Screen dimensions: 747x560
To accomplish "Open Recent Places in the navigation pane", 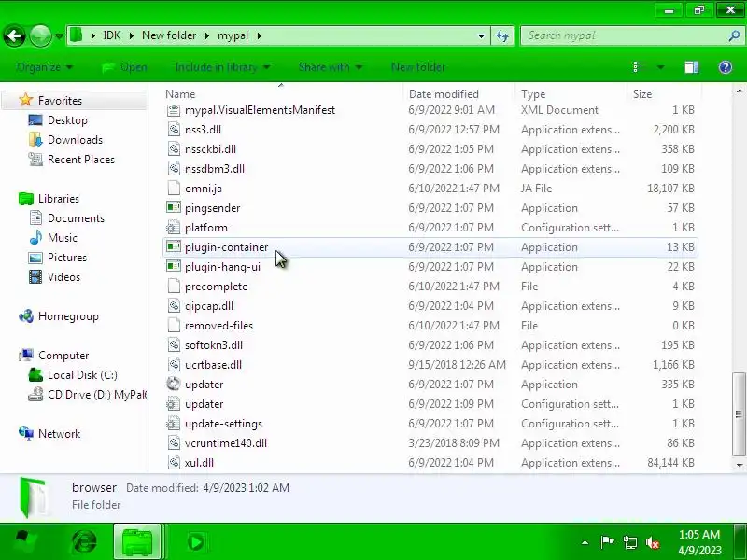I will click(x=81, y=159).
